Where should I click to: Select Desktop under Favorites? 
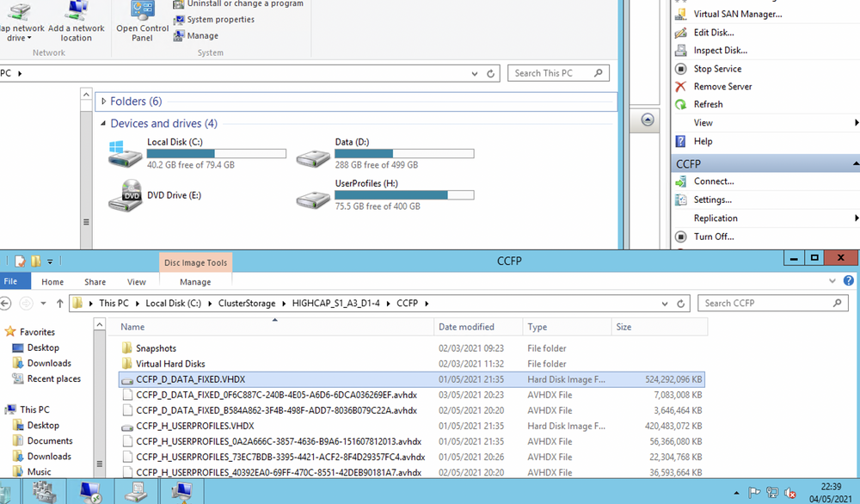tap(43, 347)
